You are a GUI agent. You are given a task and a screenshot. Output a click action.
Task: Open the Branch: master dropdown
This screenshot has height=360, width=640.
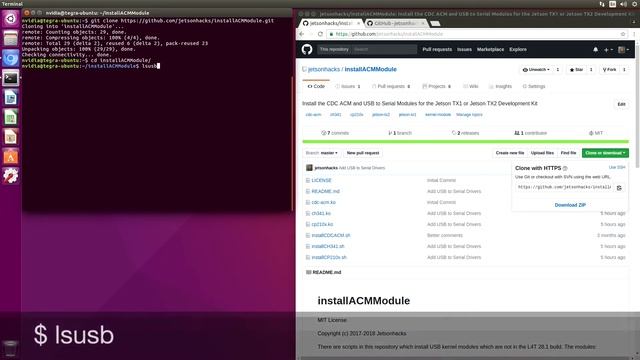pyautogui.click(x=322, y=153)
